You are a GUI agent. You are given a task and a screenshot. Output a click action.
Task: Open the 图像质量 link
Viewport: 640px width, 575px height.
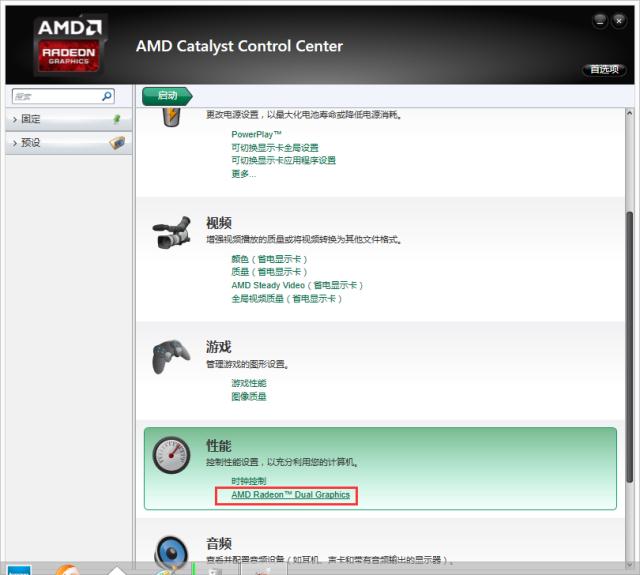pos(249,396)
